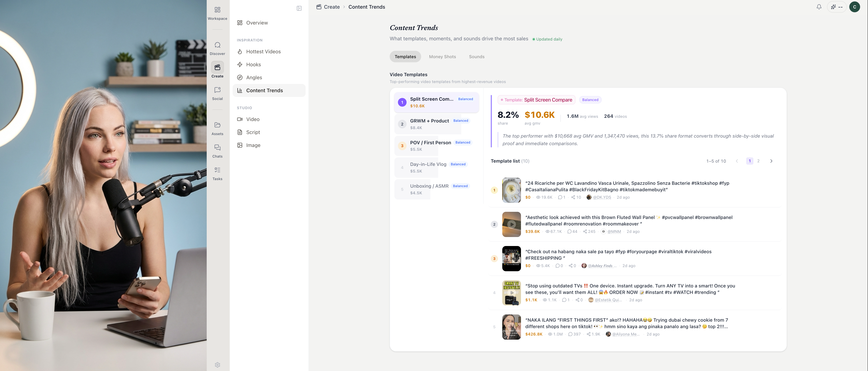Play the Brown Fluted Wall Panel thumbnail
Image resolution: width=868 pixels, height=371 pixels.
click(x=511, y=224)
